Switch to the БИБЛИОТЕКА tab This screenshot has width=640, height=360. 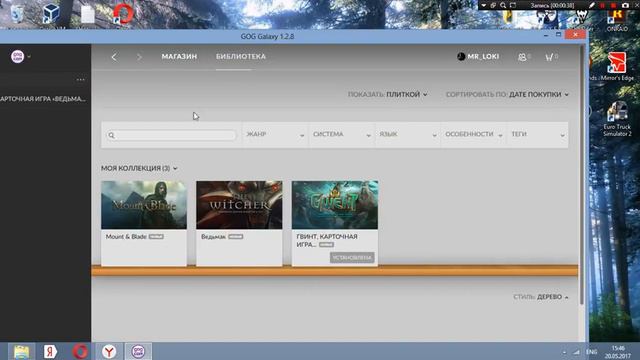(241, 57)
